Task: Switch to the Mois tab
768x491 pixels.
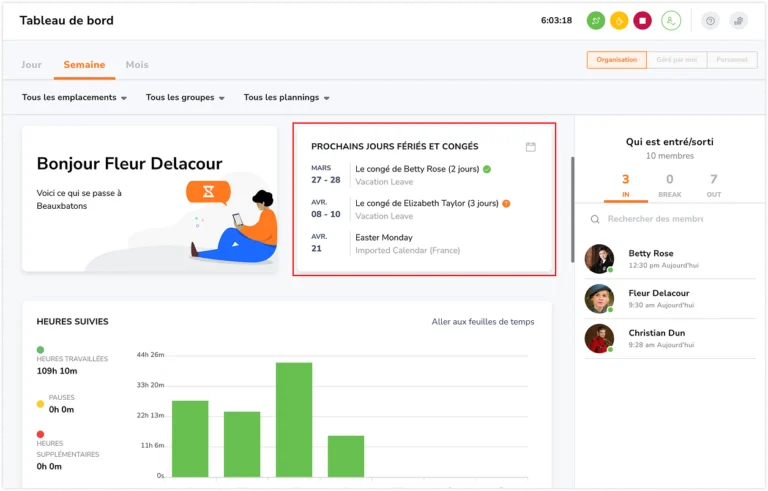Action: (137, 65)
